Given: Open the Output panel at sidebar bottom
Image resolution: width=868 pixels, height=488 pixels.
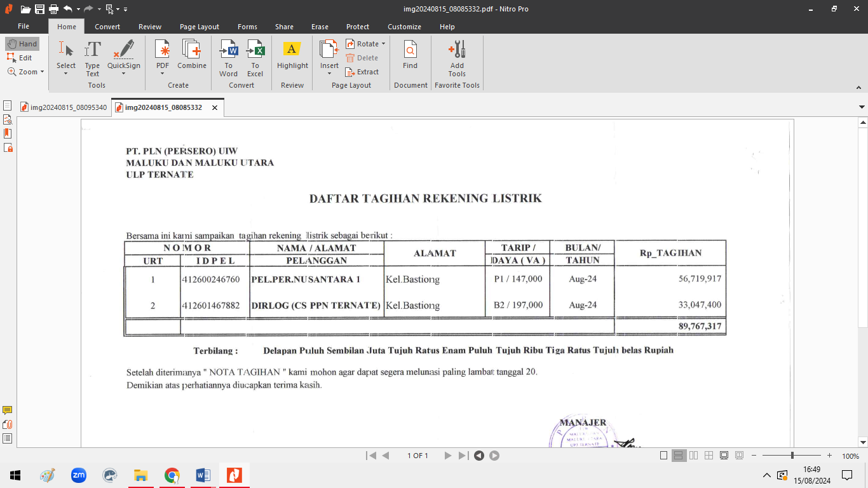Looking at the screenshot, I should 8,438.
